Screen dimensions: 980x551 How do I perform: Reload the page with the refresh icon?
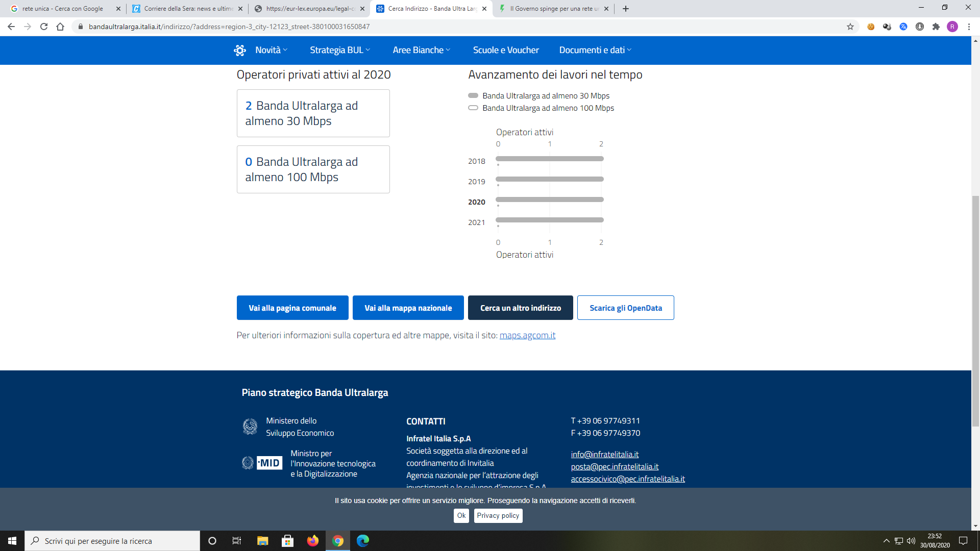(x=44, y=27)
